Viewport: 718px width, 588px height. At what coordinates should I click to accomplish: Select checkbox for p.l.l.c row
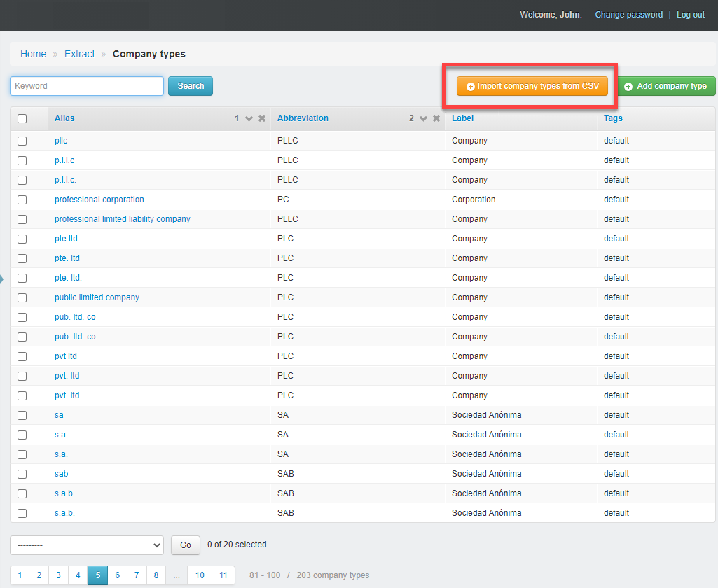[22, 160]
